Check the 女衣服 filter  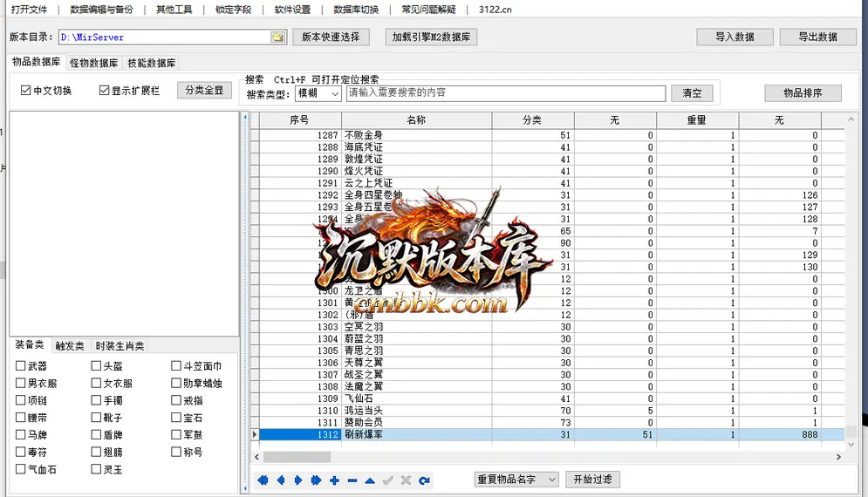(96, 383)
